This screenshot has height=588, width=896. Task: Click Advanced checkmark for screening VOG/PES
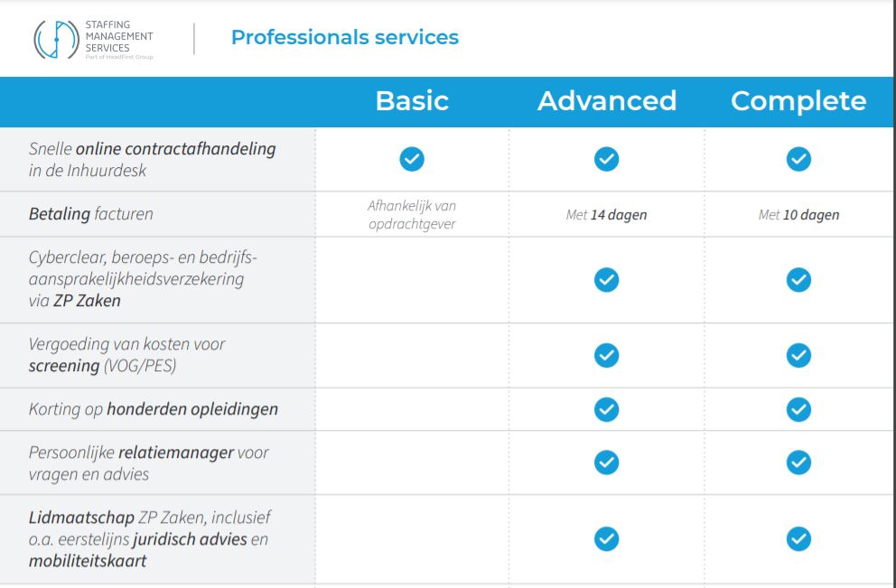pos(606,356)
